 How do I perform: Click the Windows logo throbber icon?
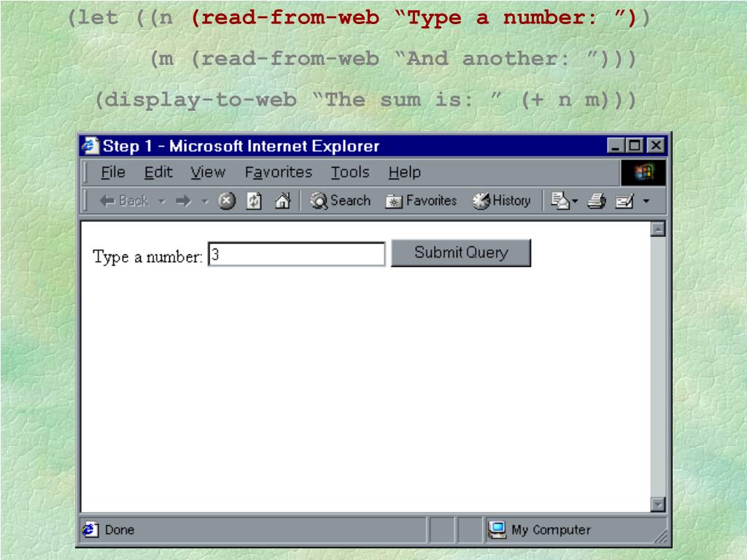pos(643,172)
